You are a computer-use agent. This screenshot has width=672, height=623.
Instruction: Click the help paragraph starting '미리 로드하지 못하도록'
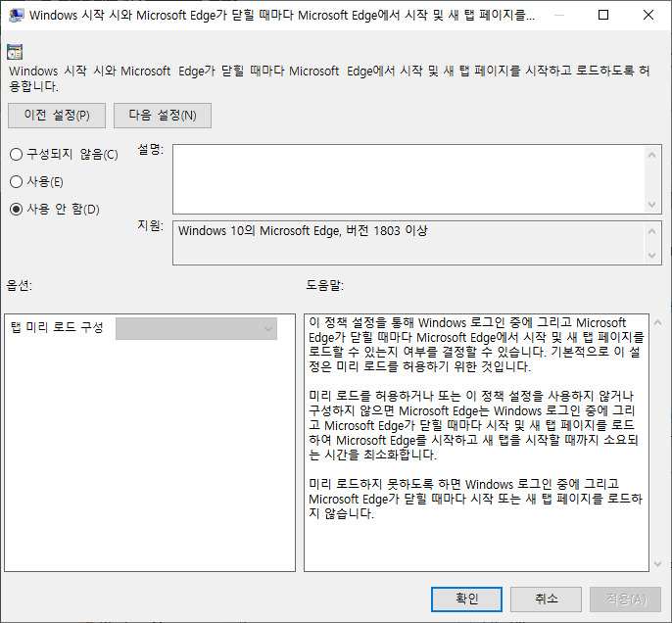(x=475, y=499)
